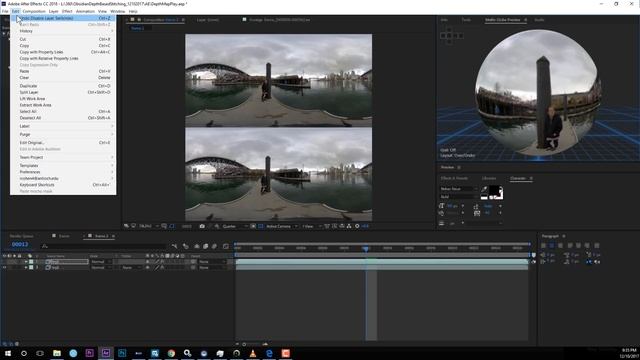
Task: Open Photoshop from the taskbar
Action: point(122,353)
